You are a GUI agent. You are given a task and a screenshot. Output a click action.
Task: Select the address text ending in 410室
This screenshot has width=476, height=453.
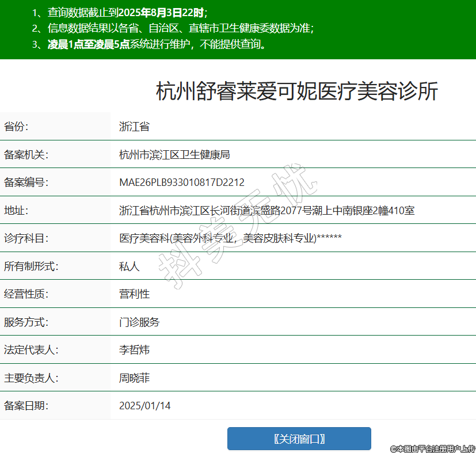tap(266, 210)
